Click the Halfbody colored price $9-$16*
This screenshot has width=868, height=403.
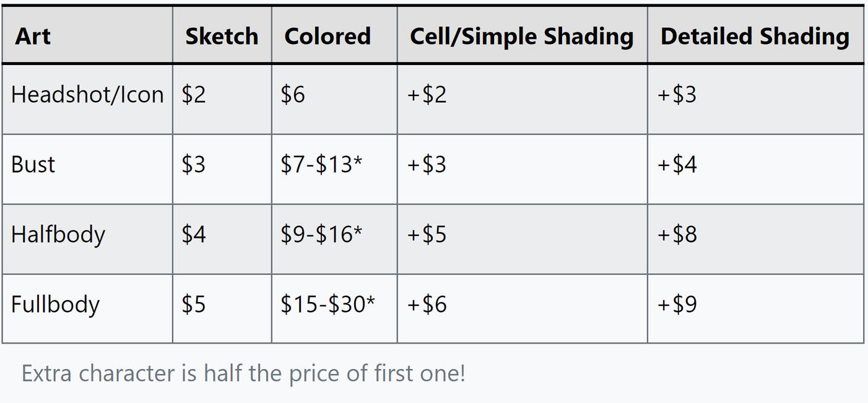[x=321, y=235]
